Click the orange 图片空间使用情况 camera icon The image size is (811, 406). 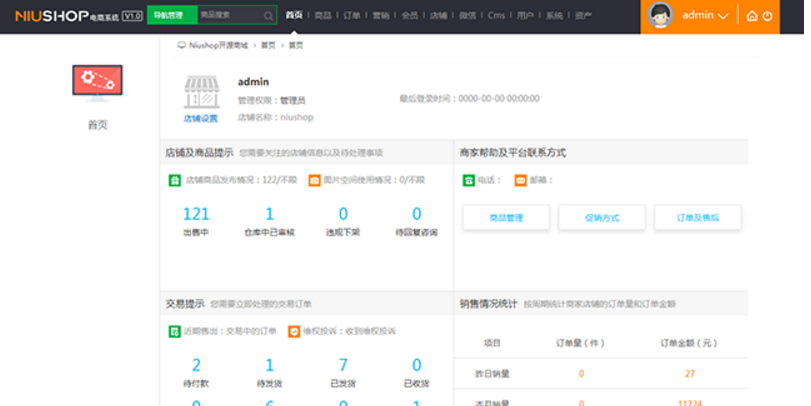click(314, 180)
